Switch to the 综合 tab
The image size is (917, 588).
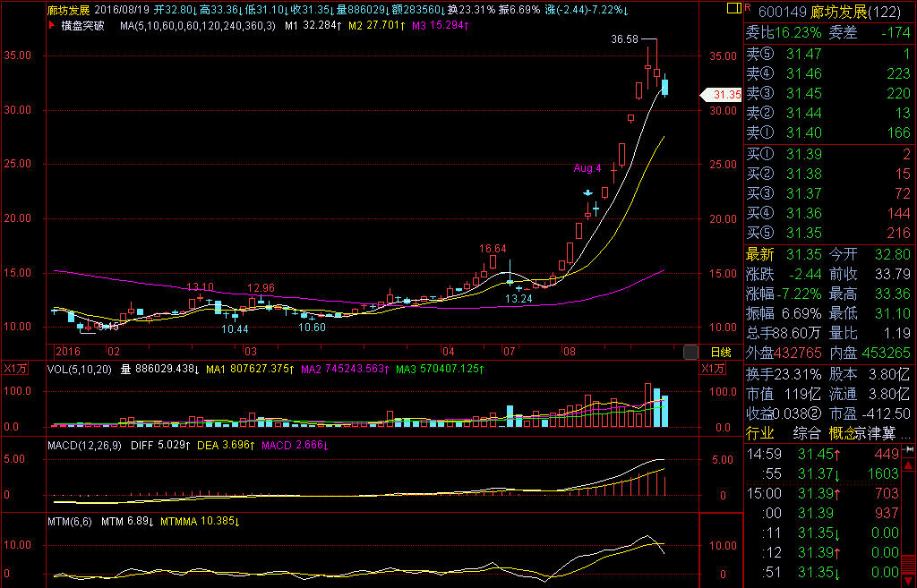coord(804,433)
